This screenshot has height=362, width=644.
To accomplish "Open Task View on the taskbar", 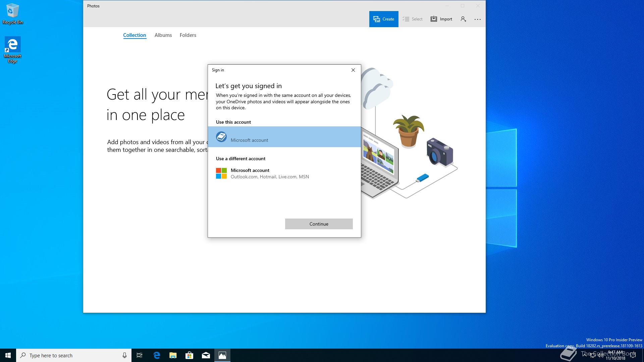I will (140, 355).
